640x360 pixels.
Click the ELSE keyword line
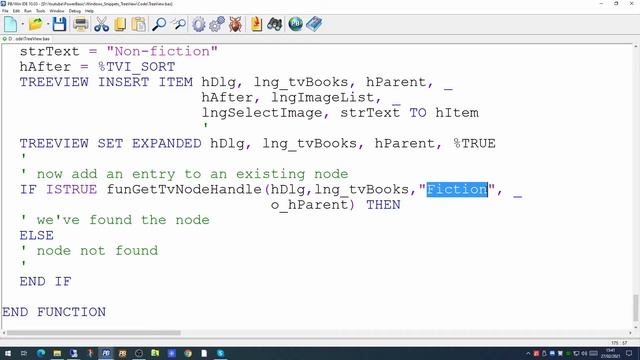(37, 236)
